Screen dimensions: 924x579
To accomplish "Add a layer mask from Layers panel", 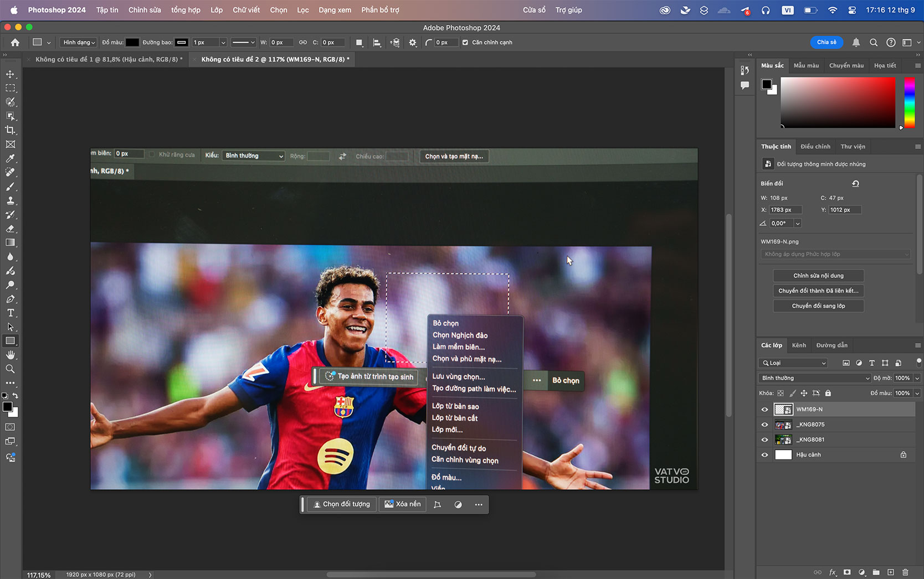I will (847, 572).
